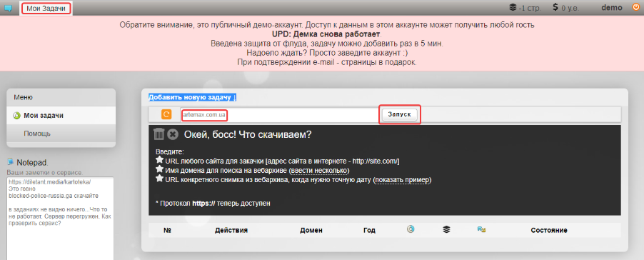
Task: Click the blue globe column icon
Action: pyautogui.click(x=411, y=229)
